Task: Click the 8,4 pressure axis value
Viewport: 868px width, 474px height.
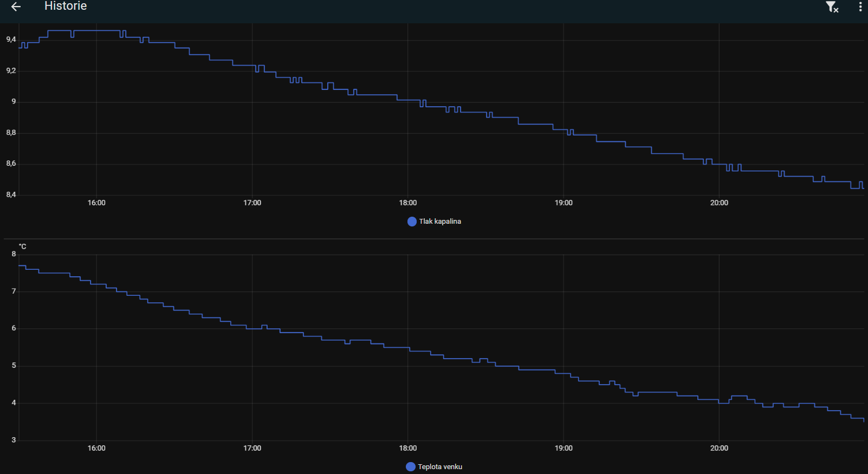Action: [x=11, y=194]
